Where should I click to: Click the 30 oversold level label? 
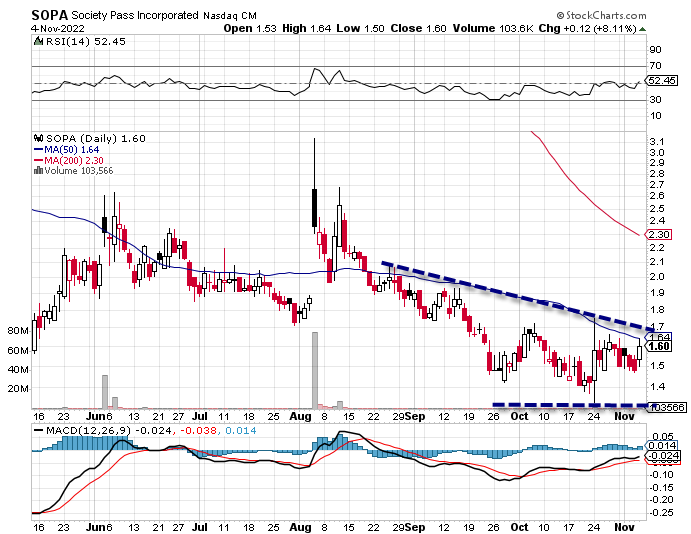655,100
